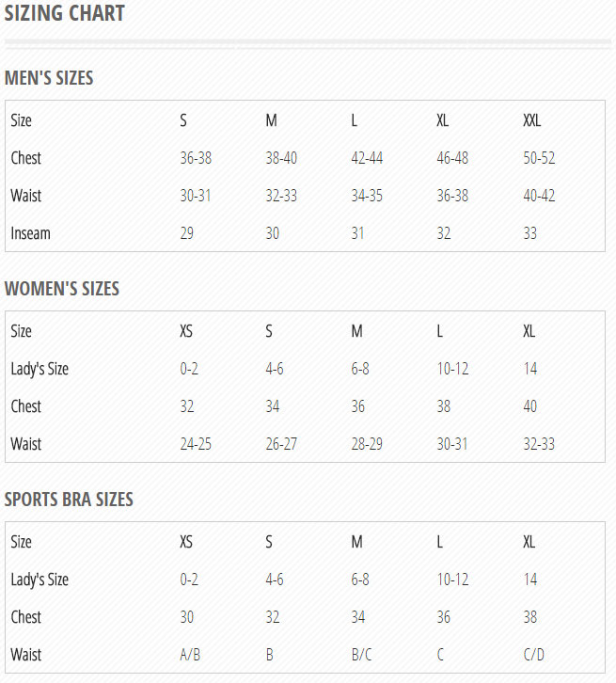
Task: Click the men's Inseam row label
Action: (x=30, y=233)
